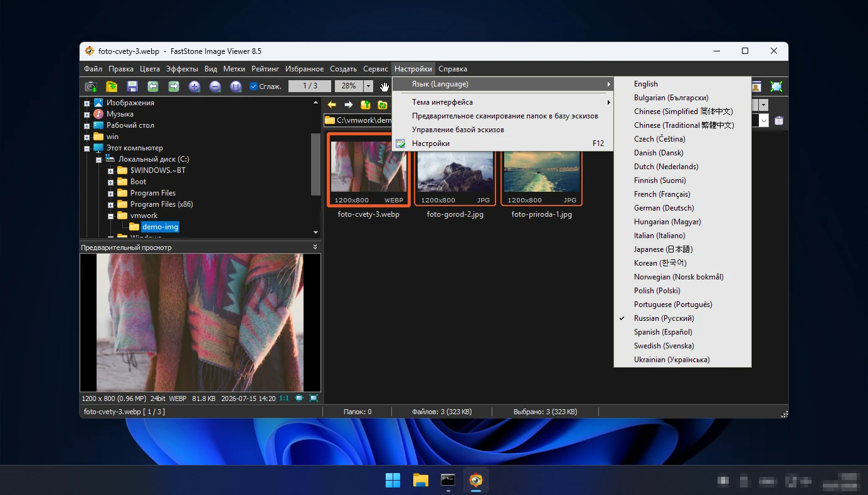Screen dimensions: 868x495
Task: Click the 1:1 indicator under preview
Action: 284,398
